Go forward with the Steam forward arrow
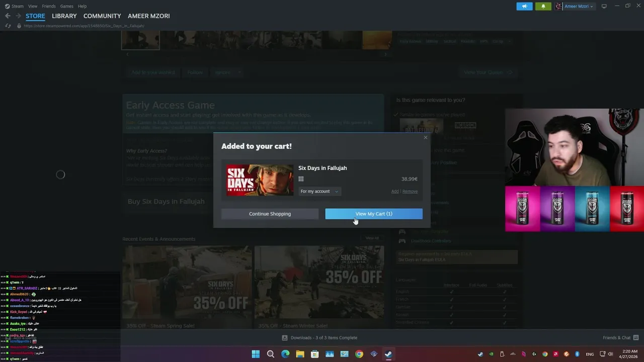 pyautogui.click(x=18, y=16)
